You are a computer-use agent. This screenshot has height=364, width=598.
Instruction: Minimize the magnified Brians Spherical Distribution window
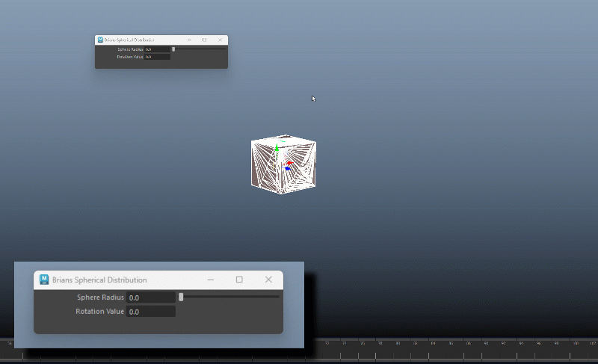click(209, 280)
